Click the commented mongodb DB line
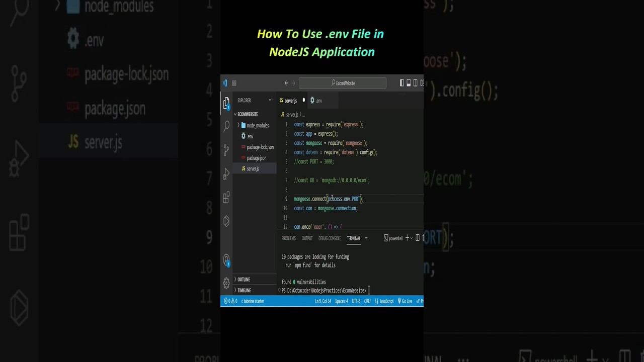644x362 pixels. 332,180
